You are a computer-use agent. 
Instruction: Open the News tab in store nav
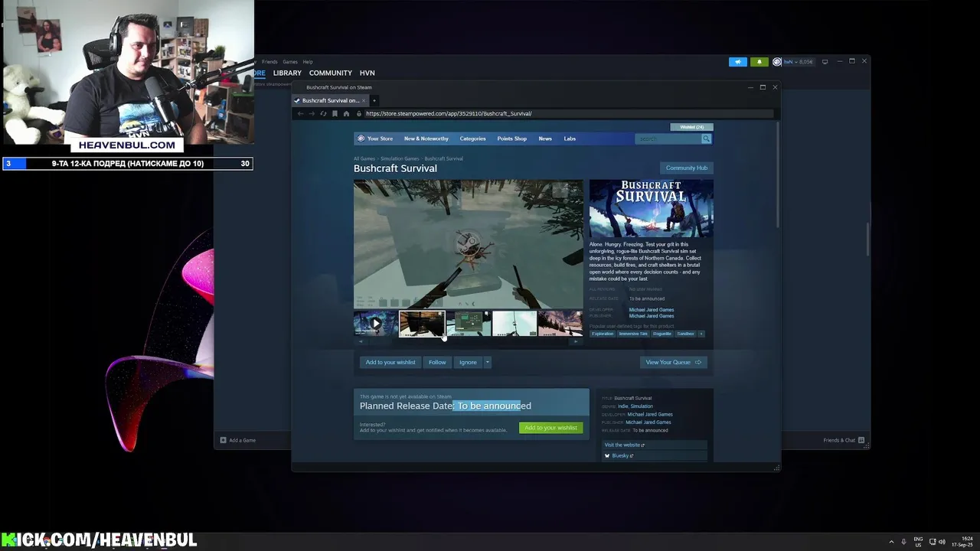pos(545,139)
